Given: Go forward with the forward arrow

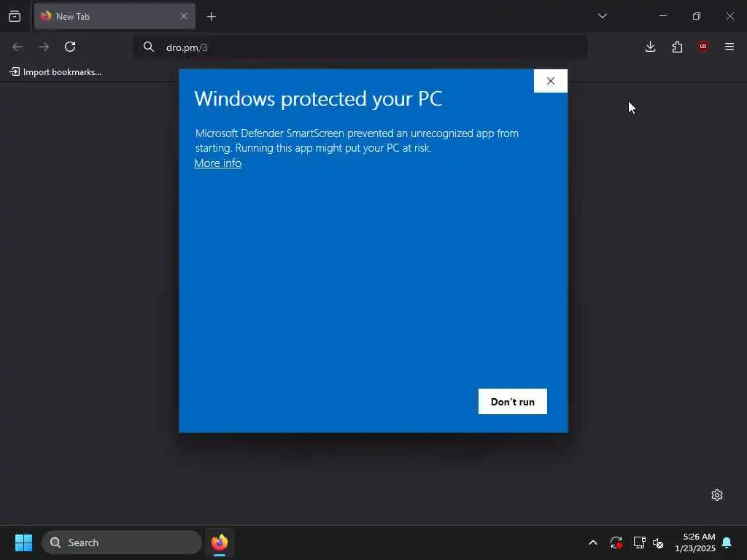Looking at the screenshot, I should [44, 47].
